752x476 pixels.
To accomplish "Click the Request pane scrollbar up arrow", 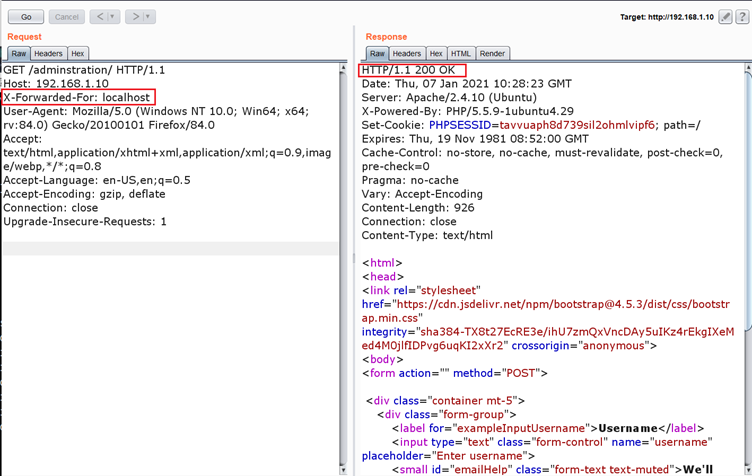I will coord(344,68).
